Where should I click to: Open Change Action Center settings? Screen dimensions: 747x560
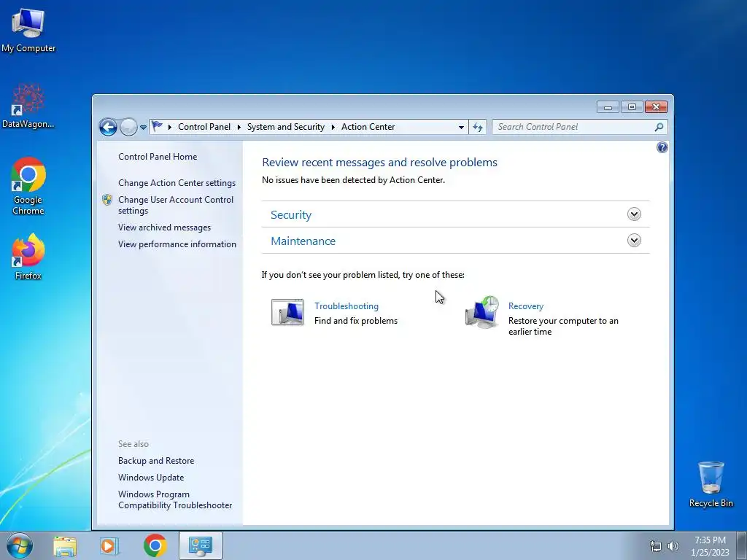click(177, 183)
